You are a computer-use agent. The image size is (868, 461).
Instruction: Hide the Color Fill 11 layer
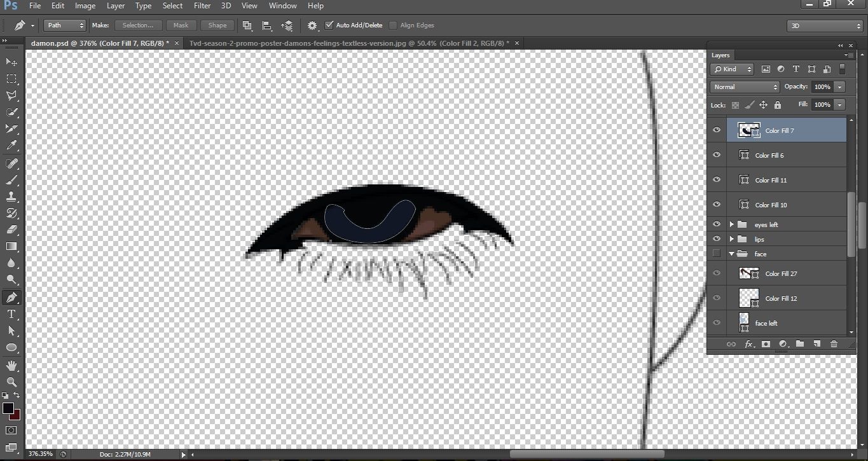[717, 180]
